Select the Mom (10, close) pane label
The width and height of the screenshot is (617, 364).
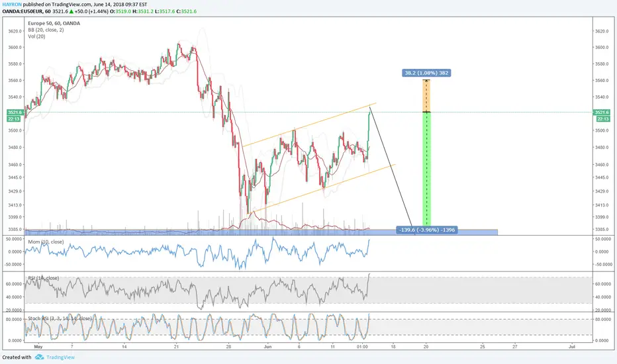46,242
